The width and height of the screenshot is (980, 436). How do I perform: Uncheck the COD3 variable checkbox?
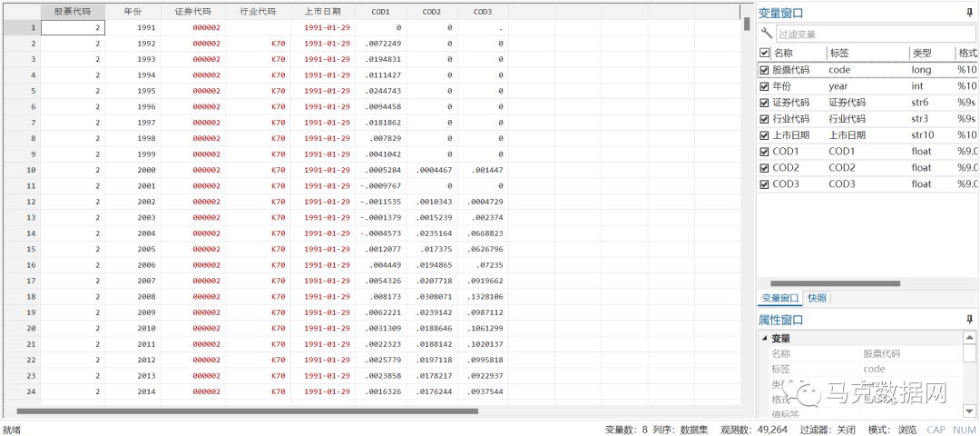pyautogui.click(x=764, y=183)
